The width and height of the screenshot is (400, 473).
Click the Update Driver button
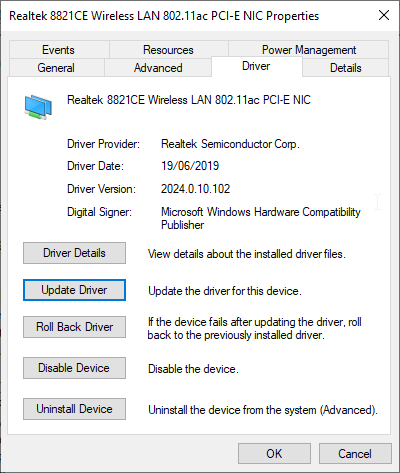(74, 290)
